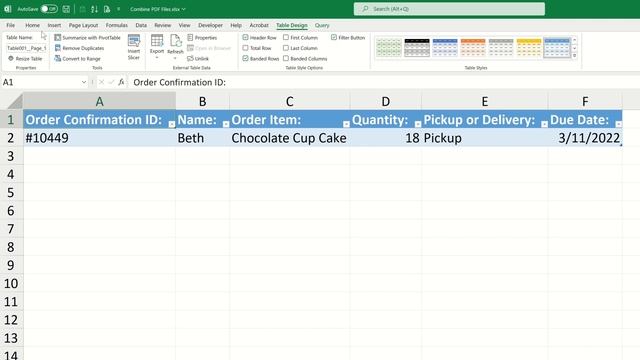The width and height of the screenshot is (640, 360).
Task: Open the File tab
Action: pos(11,25)
